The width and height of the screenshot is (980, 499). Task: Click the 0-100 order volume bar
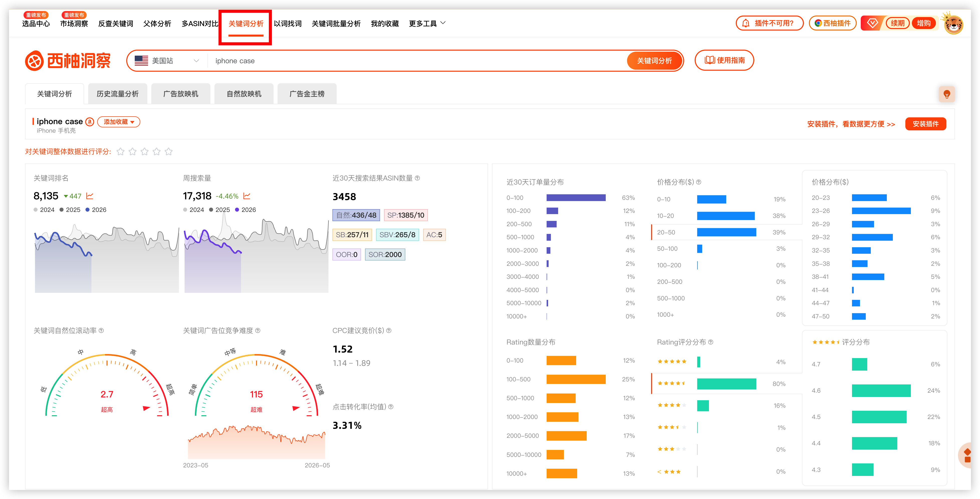(x=576, y=198)
